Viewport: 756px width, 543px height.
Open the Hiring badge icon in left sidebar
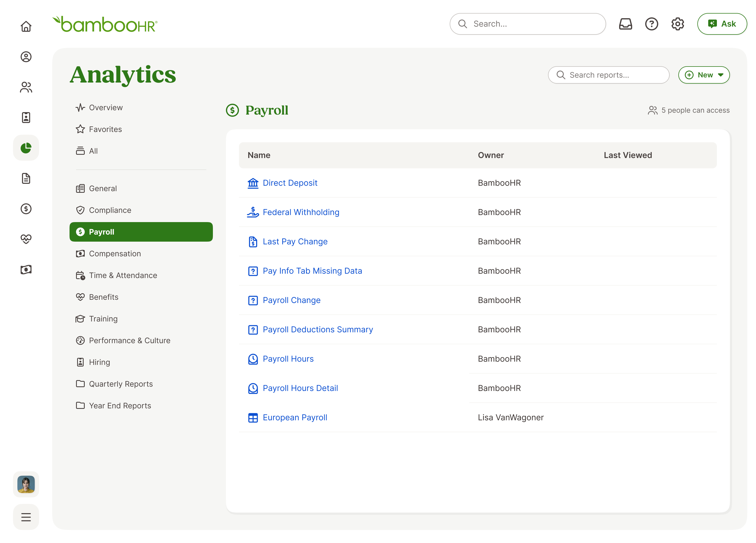pos(26,118)
